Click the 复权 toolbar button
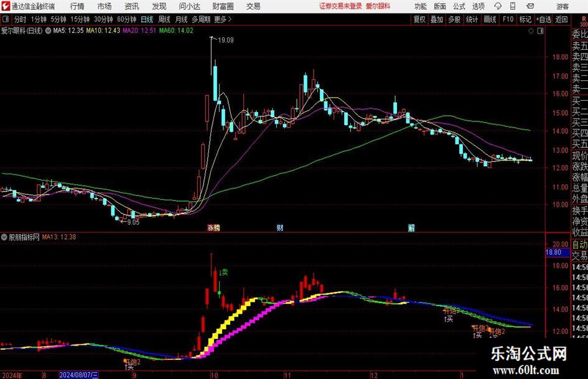The width and height of the screenshot is (588, 379). coord(419,19)
